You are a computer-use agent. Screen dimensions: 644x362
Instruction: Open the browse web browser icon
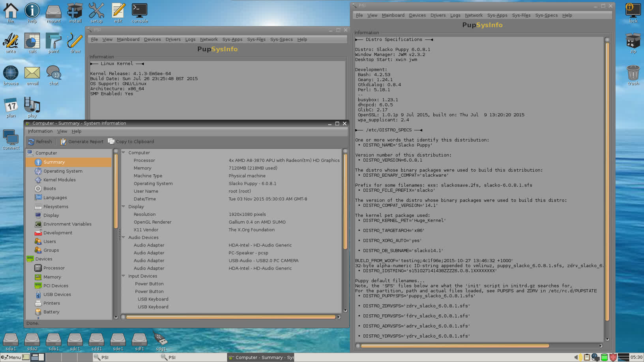coord(11,75)
